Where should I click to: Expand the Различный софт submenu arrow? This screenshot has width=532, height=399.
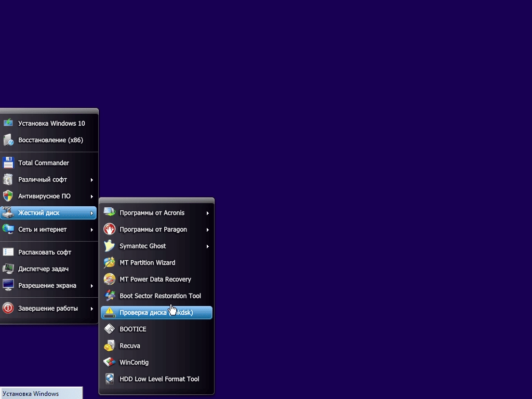91,179
